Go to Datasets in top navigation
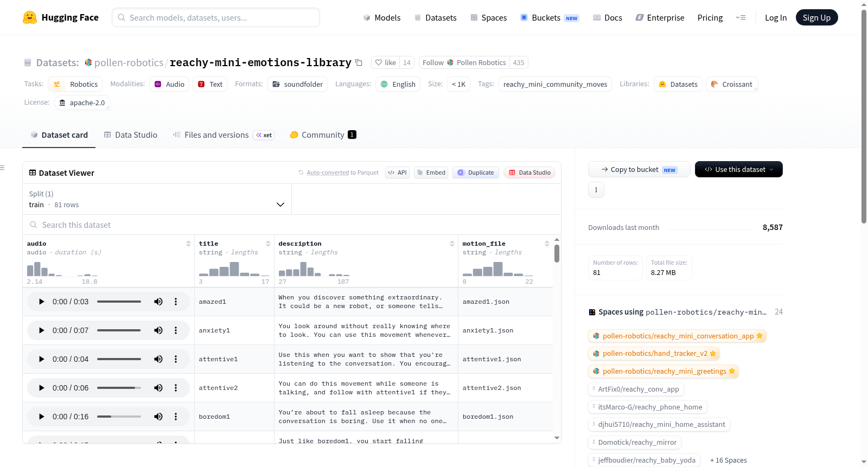Image resolution: width=868 pixels, height=467 pixels. tap(436, 18)
